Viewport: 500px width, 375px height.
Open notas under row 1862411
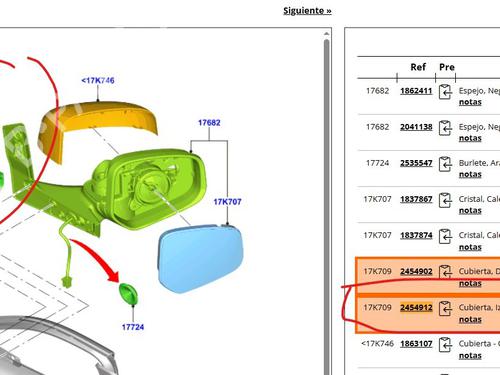[x=470, y=102]
